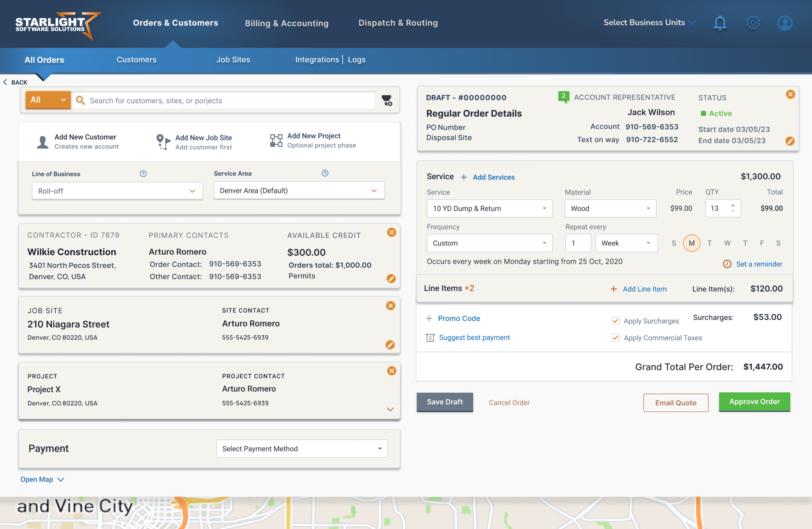Edit order status dates pencil icon
This screenshot has width=812, height=529.
789,141
